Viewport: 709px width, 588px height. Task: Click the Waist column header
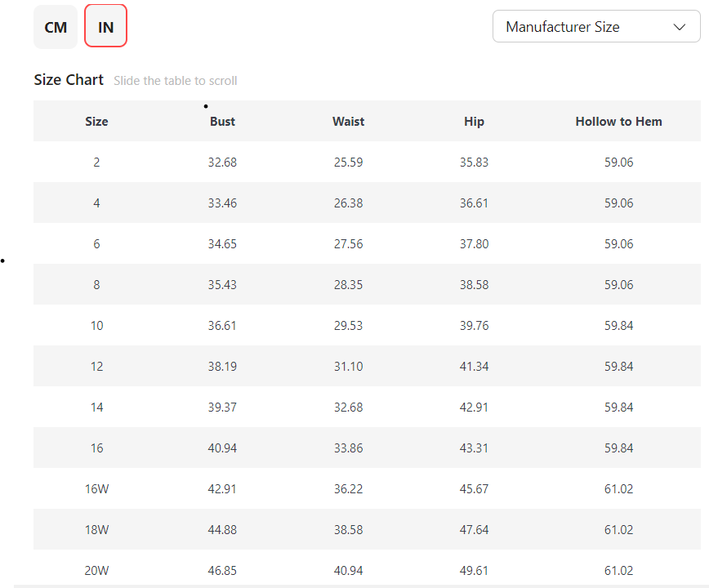348,122
